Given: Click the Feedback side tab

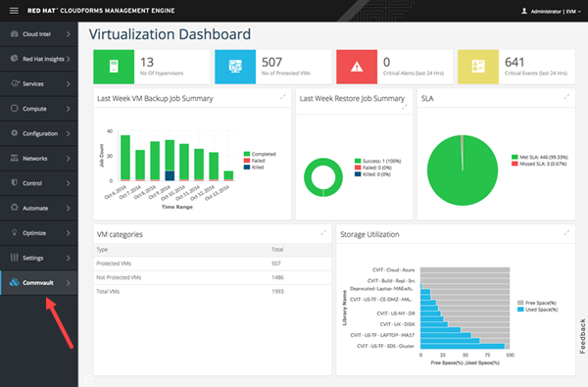Looking at the screenshot, I should (x=582, y=336).
